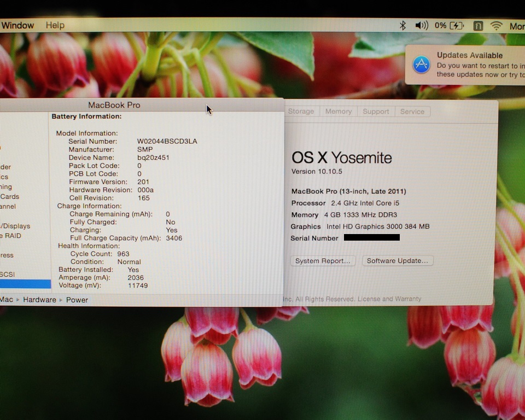Image resolution: width=525 pixels, height=420 pixels.
Task: Switch to the Support tab
Action: click(376, 112)
